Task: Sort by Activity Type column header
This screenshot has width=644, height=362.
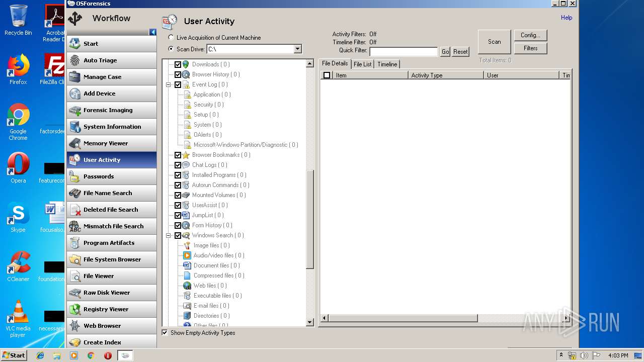Action: click(446, 75)
